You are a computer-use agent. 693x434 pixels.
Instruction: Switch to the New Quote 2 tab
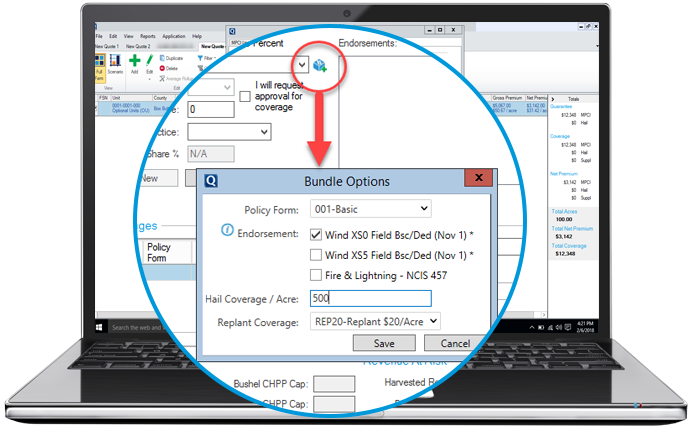pos(140,46)
